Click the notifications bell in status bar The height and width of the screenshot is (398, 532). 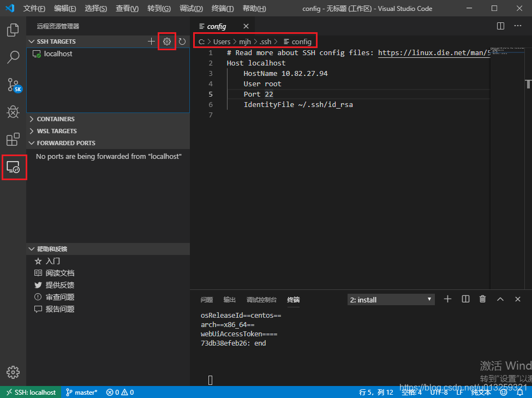point(520,393)
